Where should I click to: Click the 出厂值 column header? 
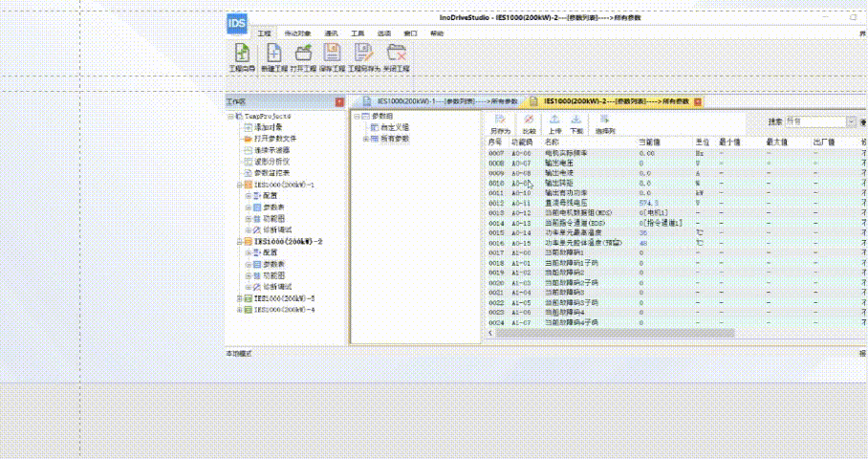824,142
